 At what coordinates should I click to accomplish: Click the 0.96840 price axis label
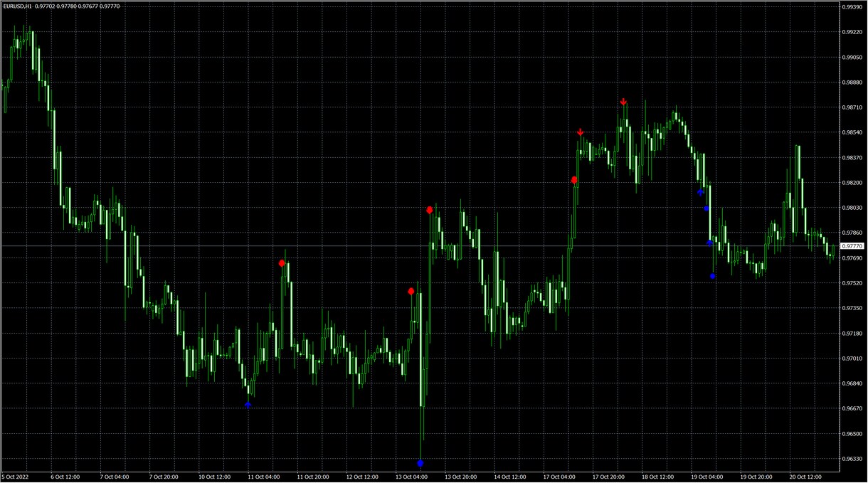tap(852, 383)
